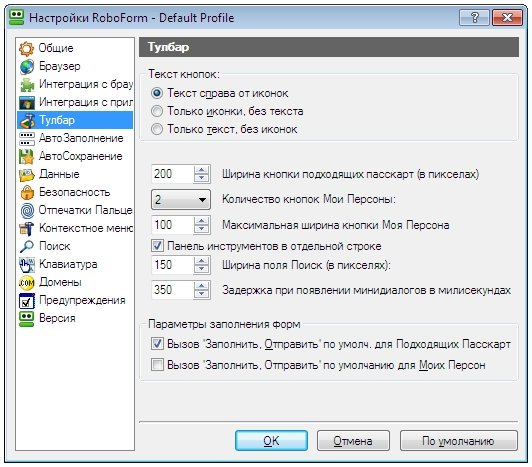532x467 pixels.
Task: Click the Тулбар icon in sidebar
Action: coord(26,120)
